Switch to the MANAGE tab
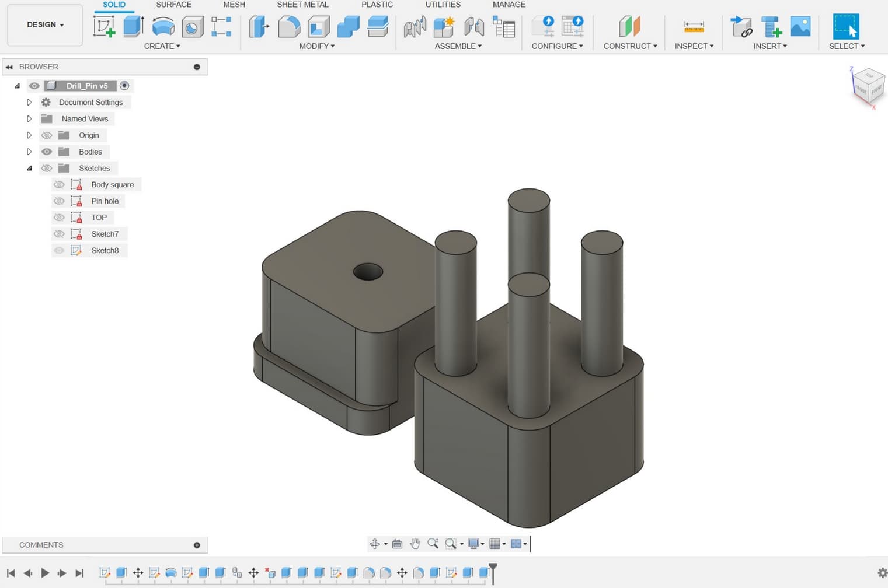This screenshot has width=888, height=588. pos(509,5)
